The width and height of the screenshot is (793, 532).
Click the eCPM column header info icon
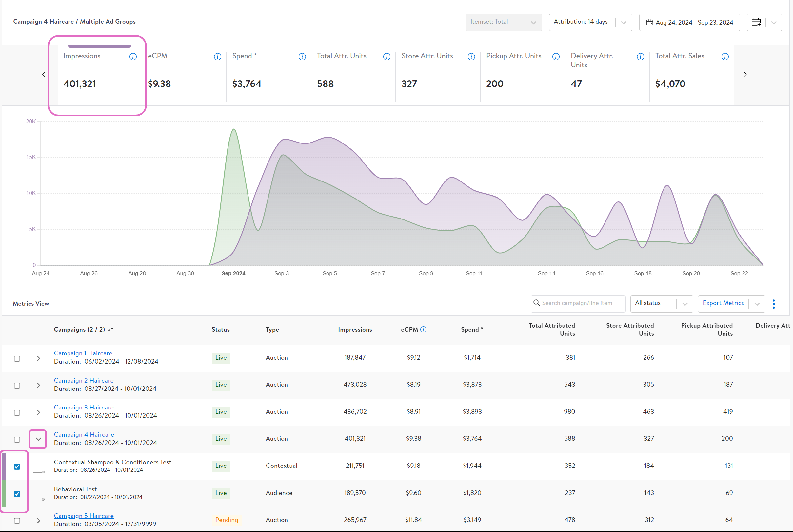pyautogui.click(x=423, y=330)
